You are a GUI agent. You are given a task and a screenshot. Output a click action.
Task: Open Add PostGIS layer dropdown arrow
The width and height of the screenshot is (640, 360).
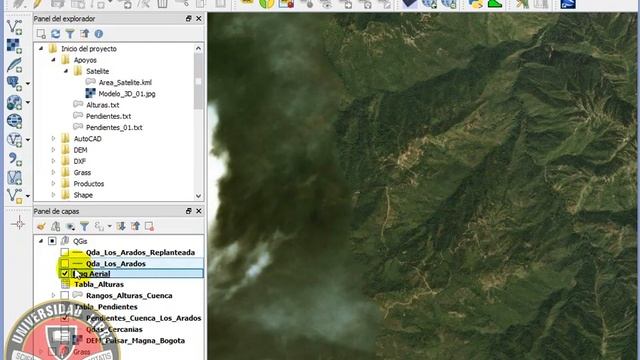28,84
